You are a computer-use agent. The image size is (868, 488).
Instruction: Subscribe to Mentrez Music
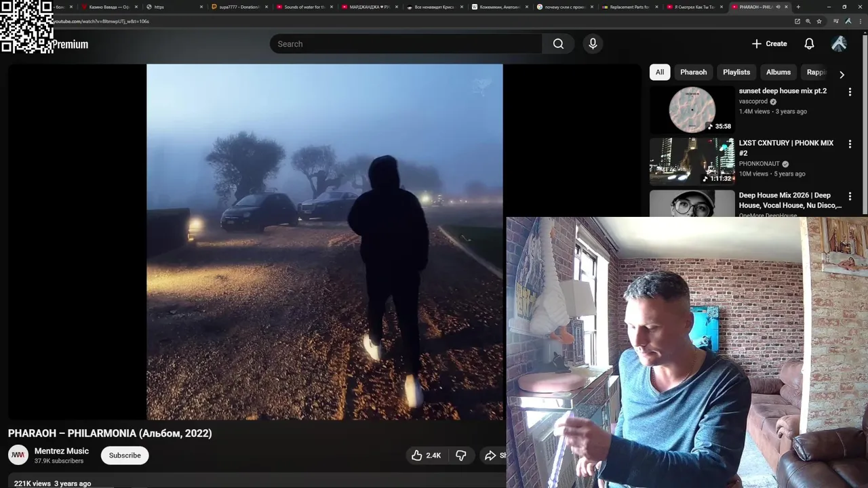coord(125,455)
